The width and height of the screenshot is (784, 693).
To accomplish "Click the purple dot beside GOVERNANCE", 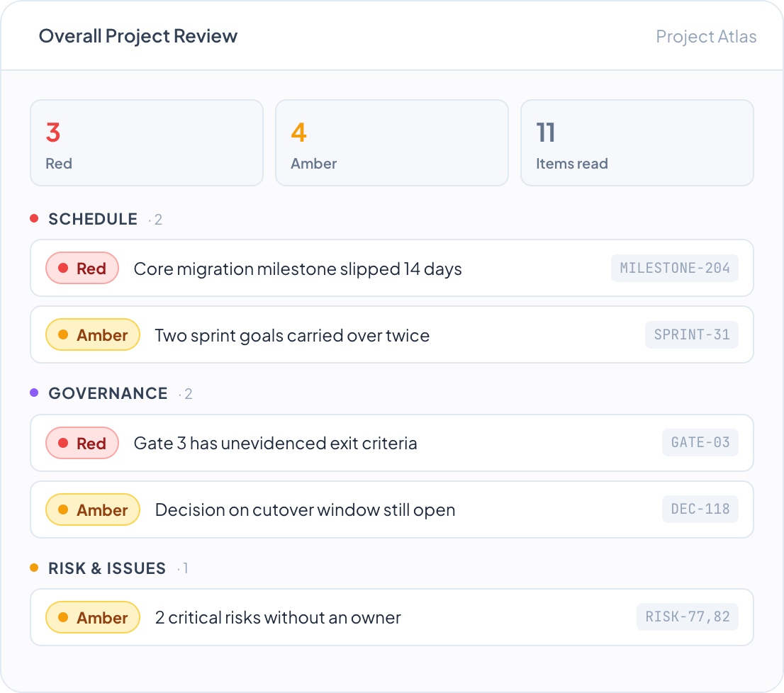I will tap(34, 393).
